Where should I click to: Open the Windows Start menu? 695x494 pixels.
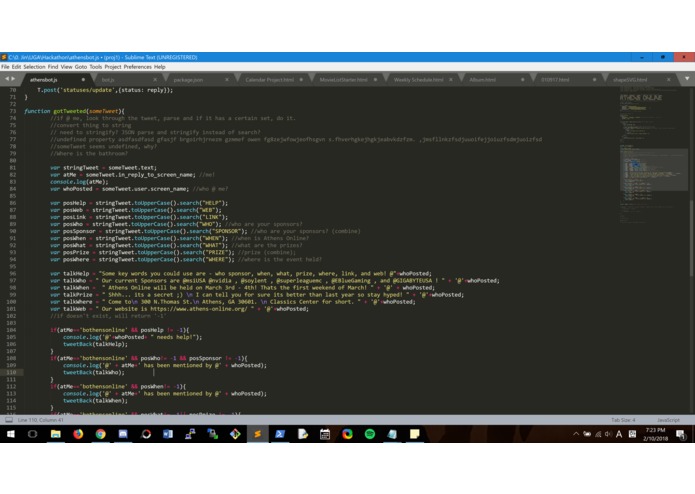pyautogui.click(x=11, y=434)
